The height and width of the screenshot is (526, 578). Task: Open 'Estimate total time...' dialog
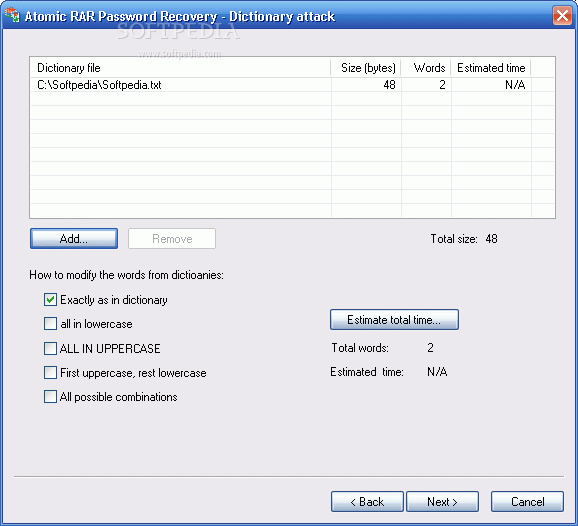[394, 320]
